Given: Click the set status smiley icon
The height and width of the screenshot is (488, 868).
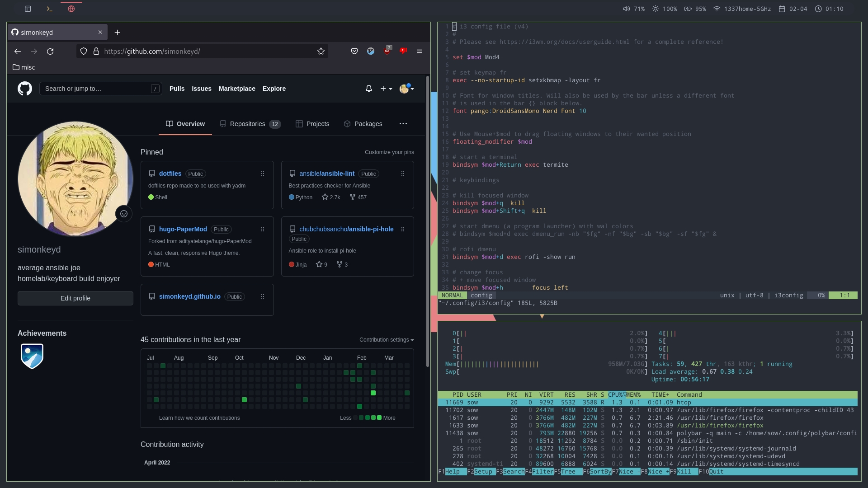Looking at the screenshot, I should coord(124,214).
